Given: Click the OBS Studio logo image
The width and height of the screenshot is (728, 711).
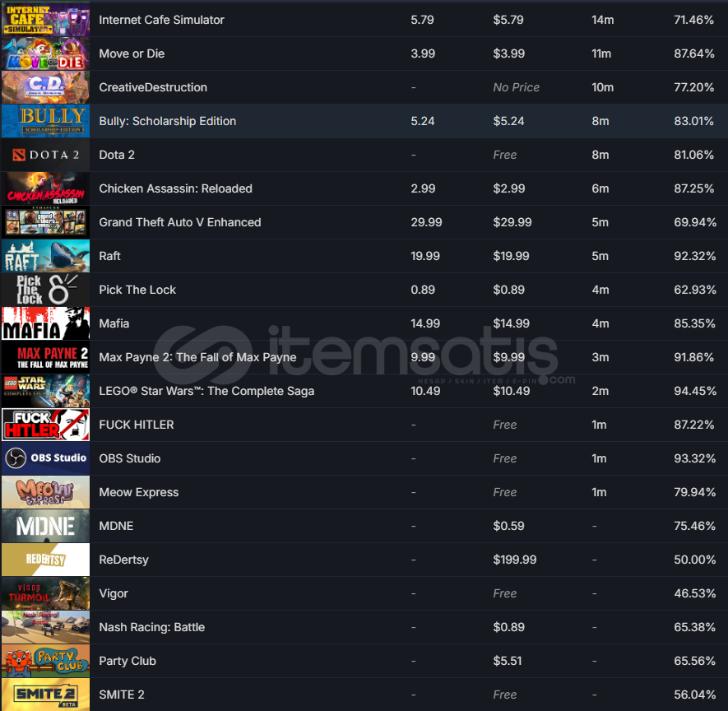Looking at the screenshot, I should pos(45,458).
